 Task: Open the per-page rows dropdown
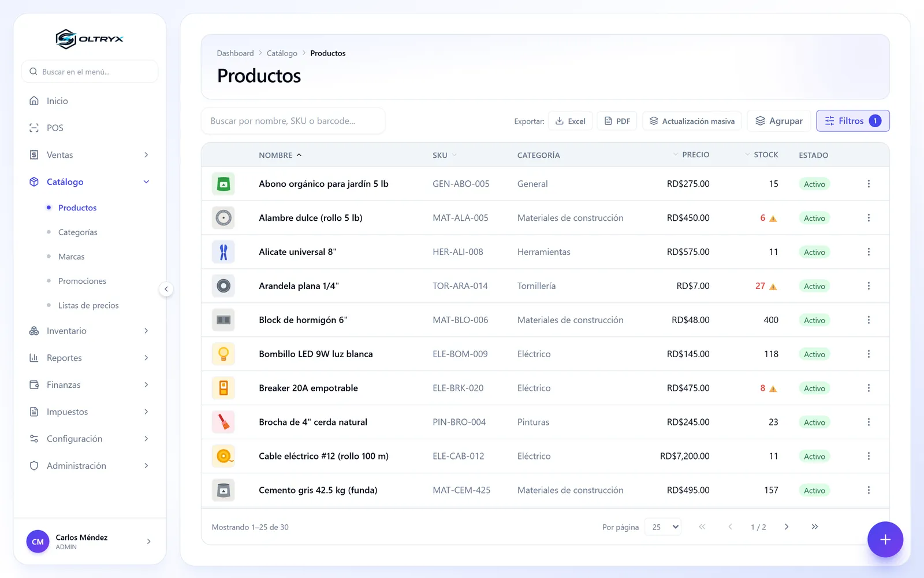click(x=663, y=527)
